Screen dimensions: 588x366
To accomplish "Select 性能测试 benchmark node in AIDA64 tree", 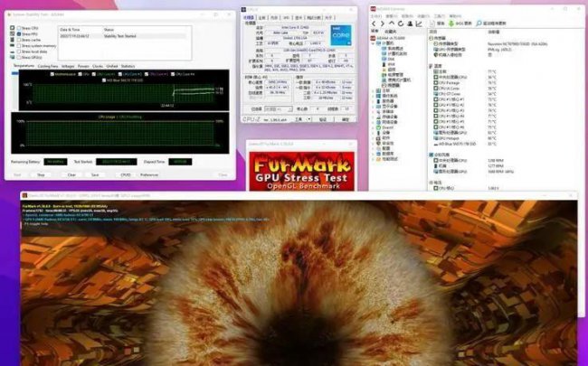I will [387, 159].
